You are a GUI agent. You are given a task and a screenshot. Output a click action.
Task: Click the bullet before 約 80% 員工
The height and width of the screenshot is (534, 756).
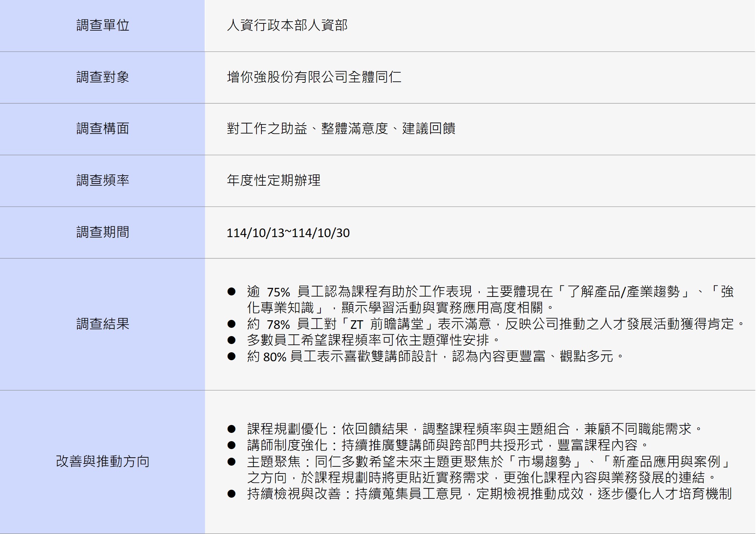[x=231, y=356]
